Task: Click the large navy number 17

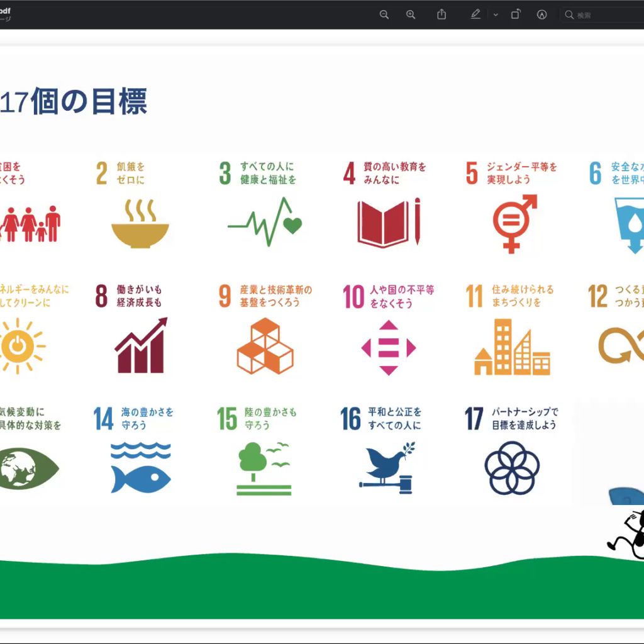Action: tap(474, 418)
